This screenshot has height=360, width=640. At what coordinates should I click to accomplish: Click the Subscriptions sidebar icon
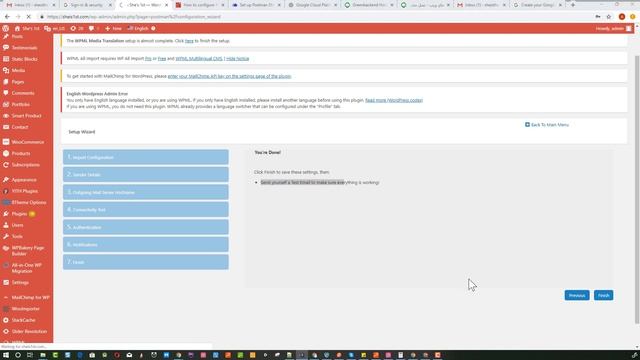[x=6, y=165]
